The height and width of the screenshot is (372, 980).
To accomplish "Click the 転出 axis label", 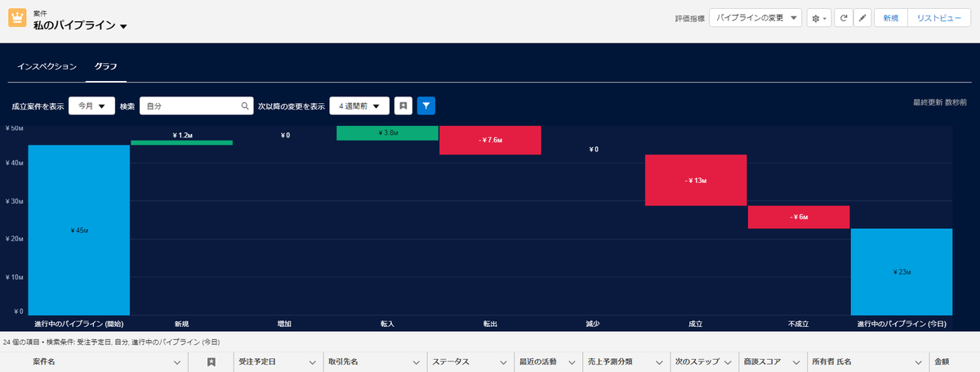I will click(490, 325).
